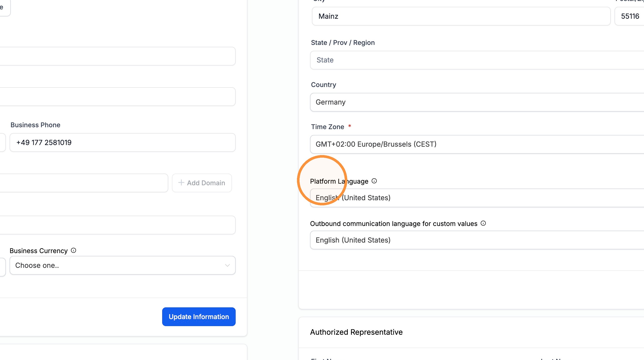Click the Authorized Representative heading
Viewport: 644px width, 360px height.
356,332
